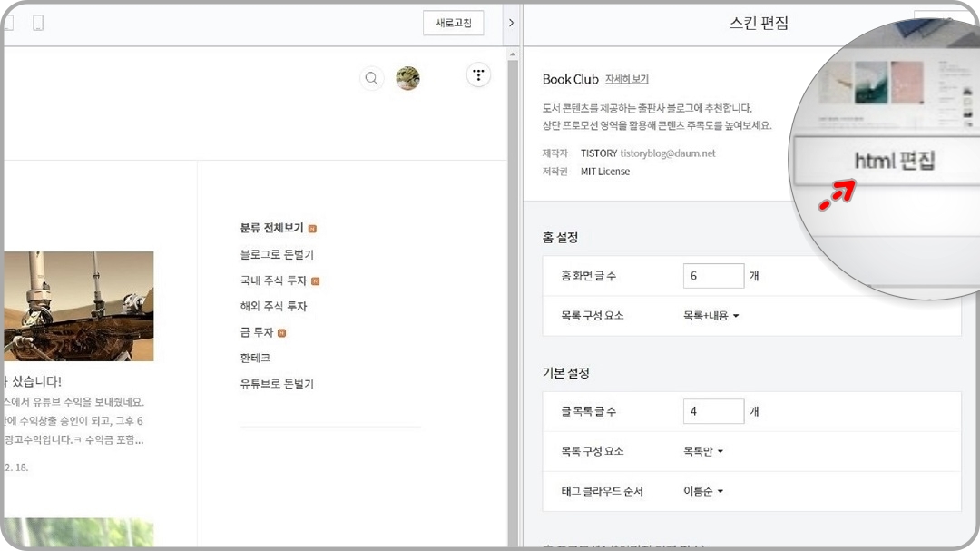This screenshot has width=980, height=551.
Task: Open the profile avatar icon near the search
Action: pos(407,78)
